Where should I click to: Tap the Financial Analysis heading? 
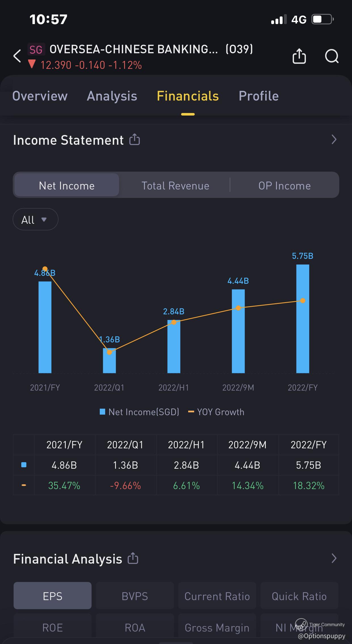pyautogui.click(x=68, y=559)
